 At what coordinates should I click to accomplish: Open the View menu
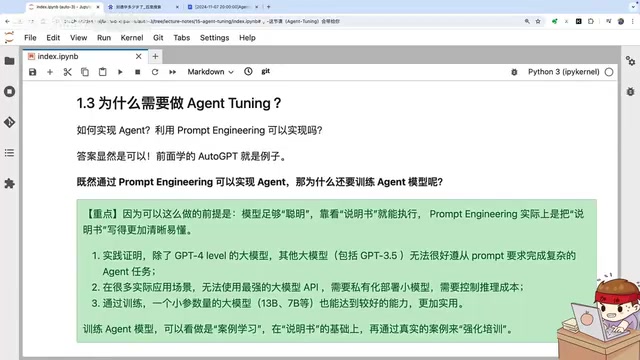(x=78, y=38)
